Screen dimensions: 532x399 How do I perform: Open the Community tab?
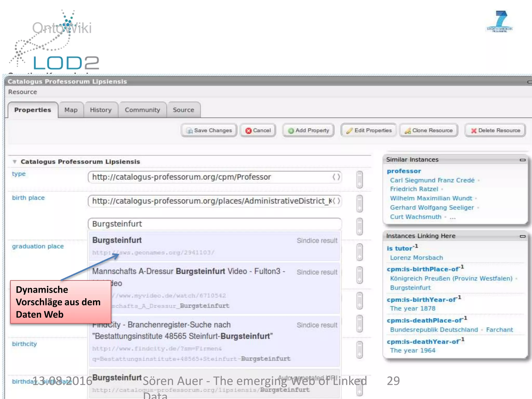(142, 110)
